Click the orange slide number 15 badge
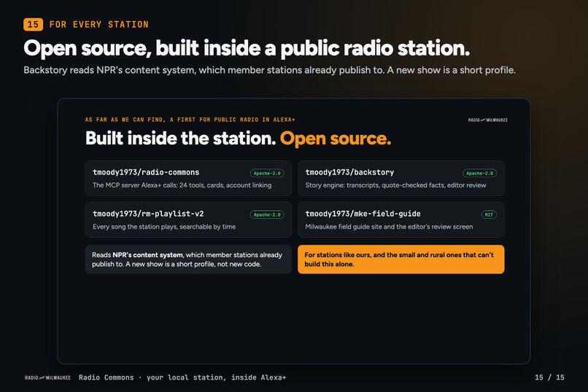Screen dimensions: 588x392 [33, 24]
